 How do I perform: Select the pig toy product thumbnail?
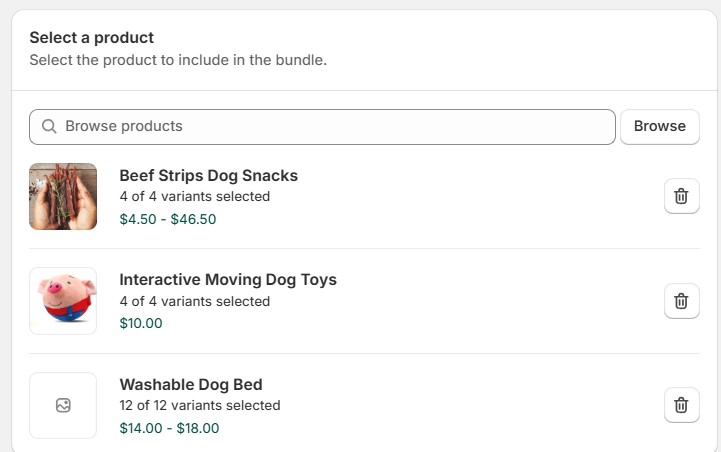[x=63, y=300]
